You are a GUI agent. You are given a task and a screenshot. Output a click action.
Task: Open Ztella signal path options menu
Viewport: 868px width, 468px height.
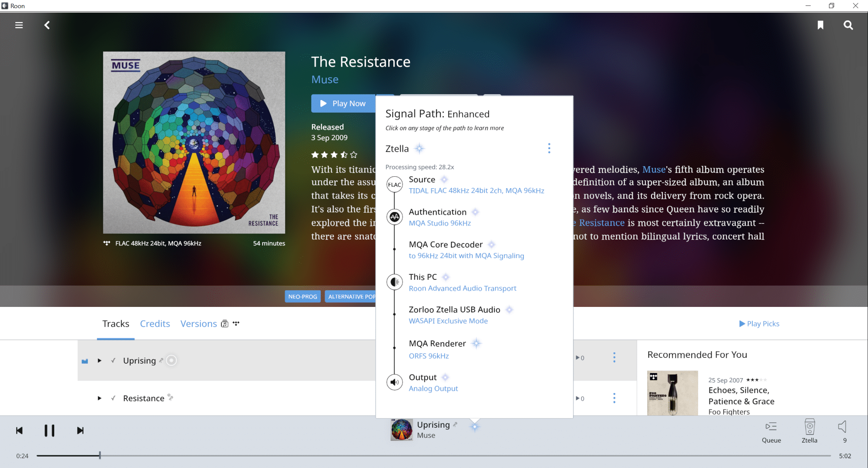[x=549, y=148]
